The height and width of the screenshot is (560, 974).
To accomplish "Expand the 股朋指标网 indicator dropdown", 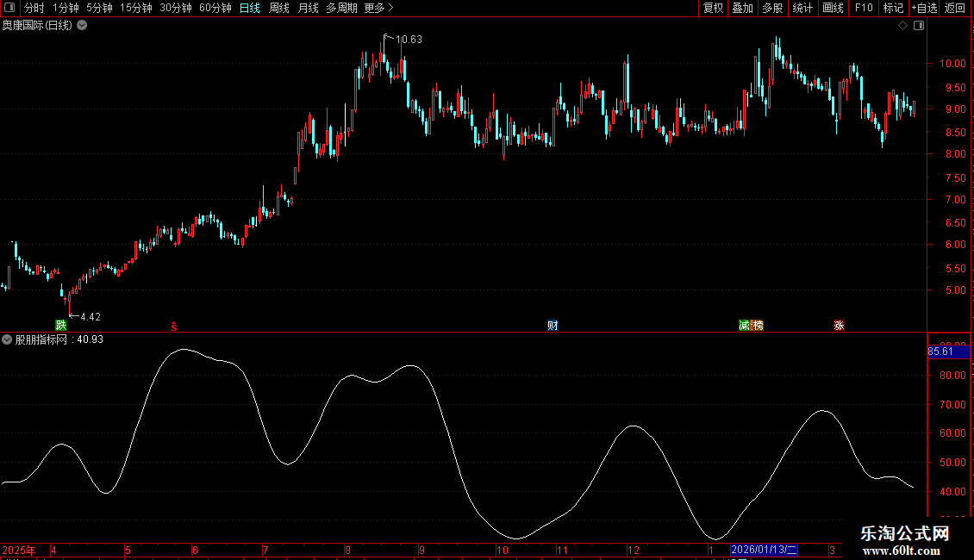I will click(x=7, y=339).
